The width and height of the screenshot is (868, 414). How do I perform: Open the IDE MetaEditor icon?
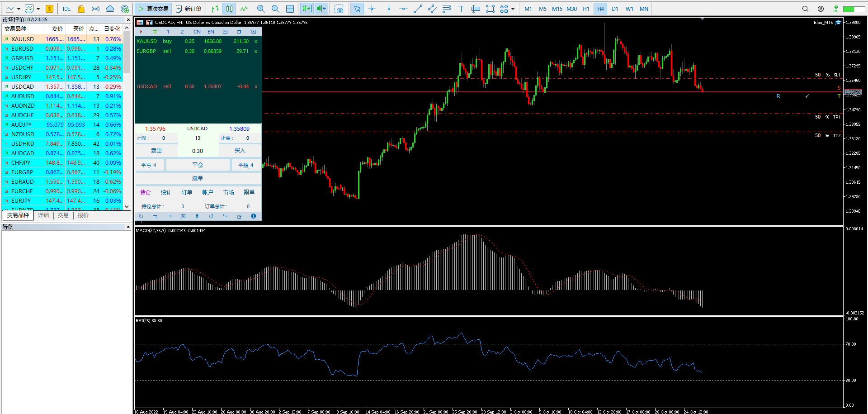tap(66, 9)
